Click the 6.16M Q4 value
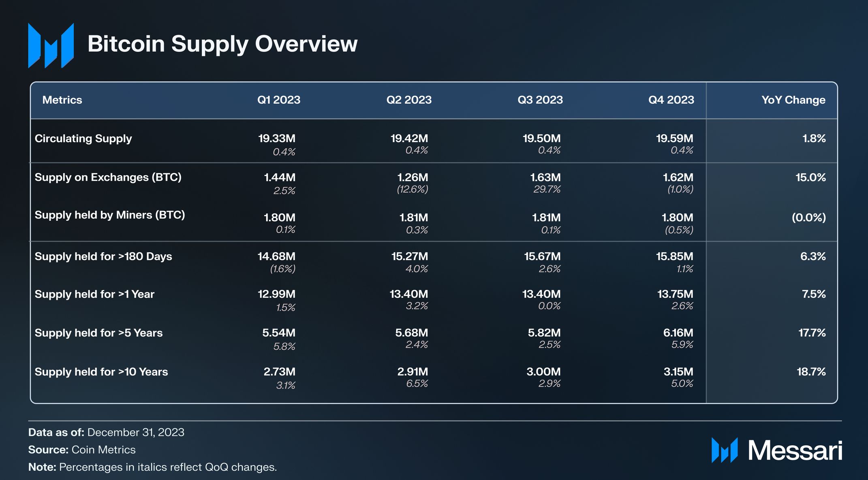 (678, 333)
